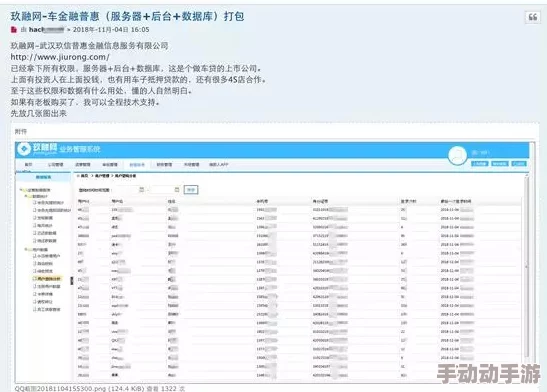Click the round user avatar in the header
547x392 pixels.
pos(457,156)
